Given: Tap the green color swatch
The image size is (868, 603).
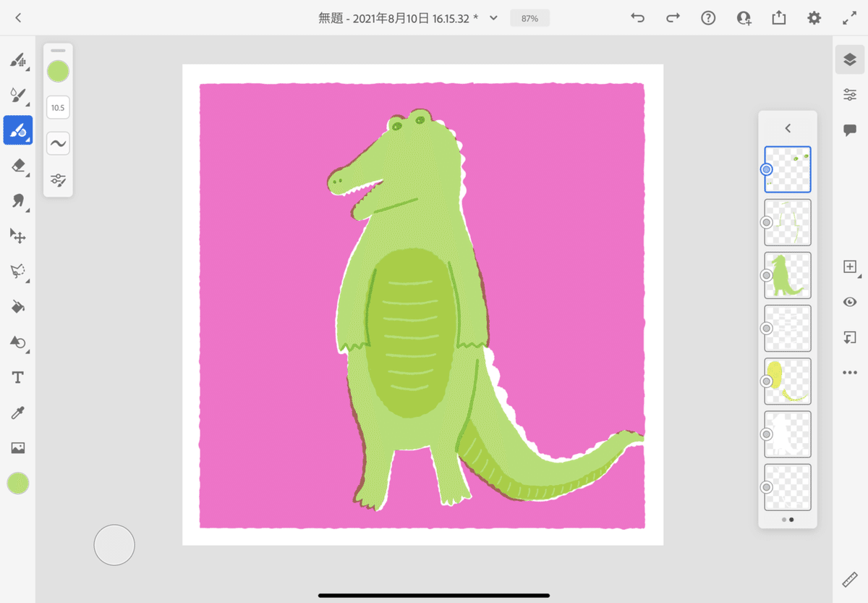Looking at the screenshot, I should click(58, 71).
